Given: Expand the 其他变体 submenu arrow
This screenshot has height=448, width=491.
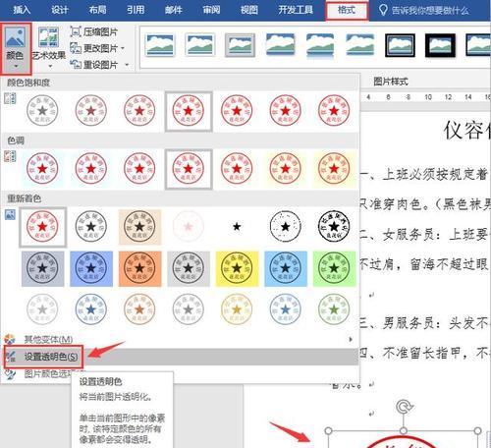Looking at the screenshot, I should click(351, 339).
